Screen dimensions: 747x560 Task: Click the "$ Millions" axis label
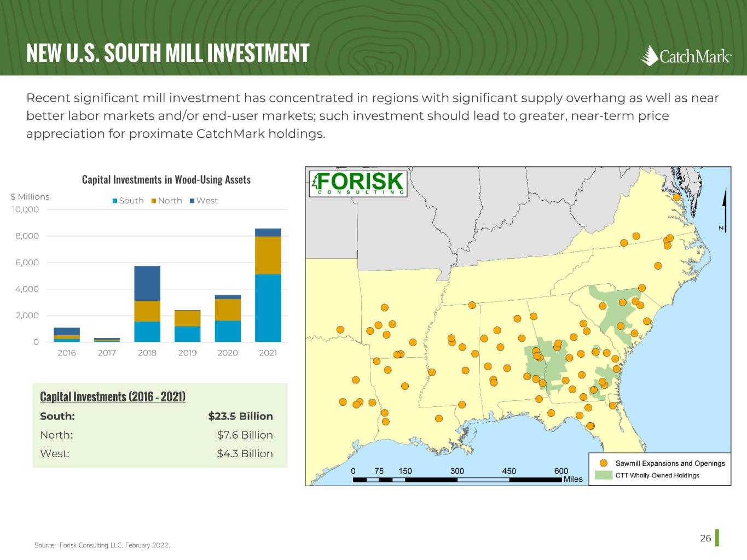click(x=30, y=197)
